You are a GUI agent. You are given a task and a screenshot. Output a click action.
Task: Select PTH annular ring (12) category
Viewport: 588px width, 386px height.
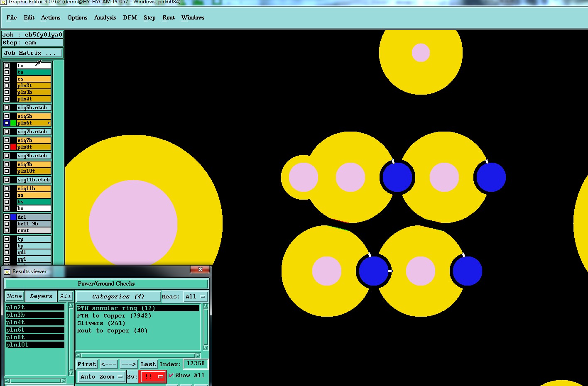[138, 308]
